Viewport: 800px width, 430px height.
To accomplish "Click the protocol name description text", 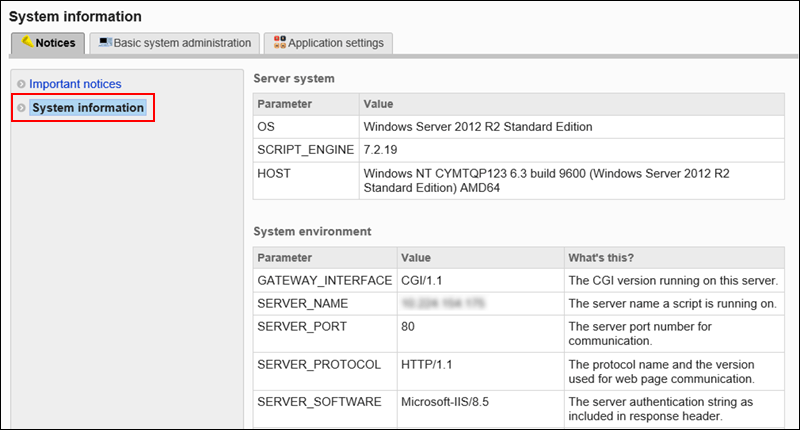I will coord(661,372).
